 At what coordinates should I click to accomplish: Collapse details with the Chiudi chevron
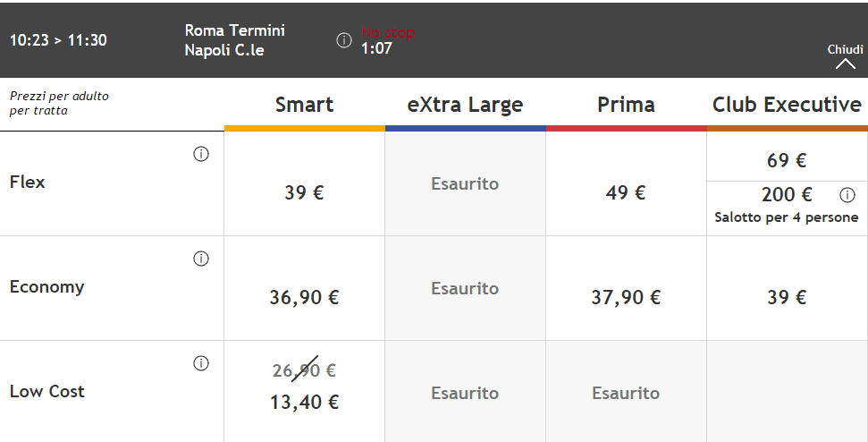846,64
